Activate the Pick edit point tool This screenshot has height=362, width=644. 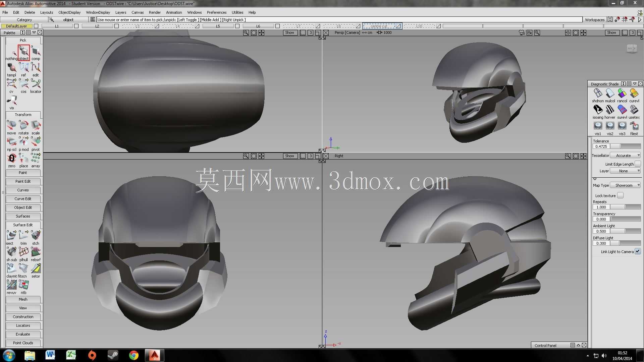(36, 69)
